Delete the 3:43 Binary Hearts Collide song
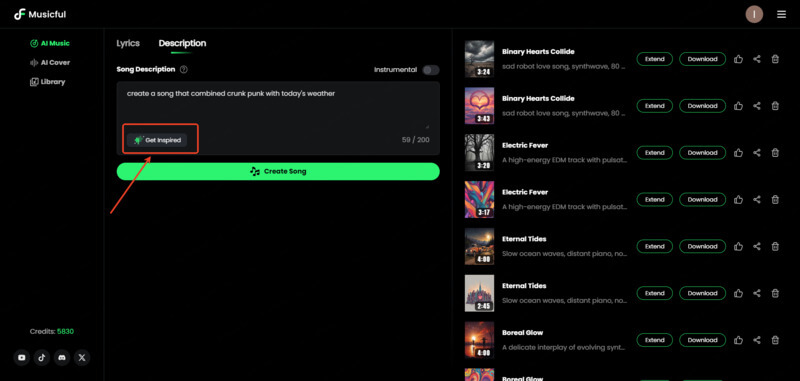800x381 pixels. tap(775, 106)
